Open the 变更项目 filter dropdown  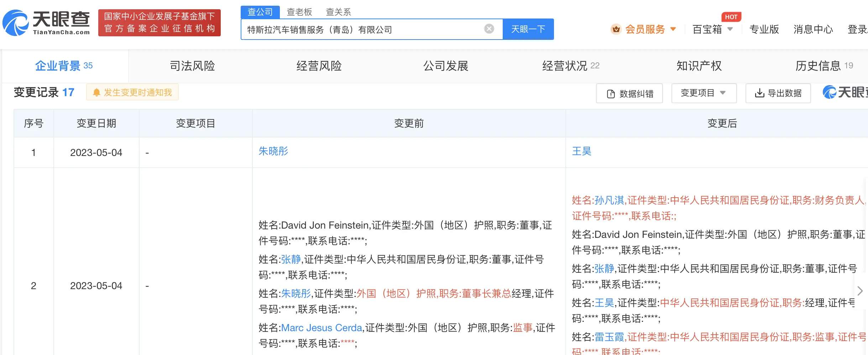pyautogui.click(x=704, y=93)
